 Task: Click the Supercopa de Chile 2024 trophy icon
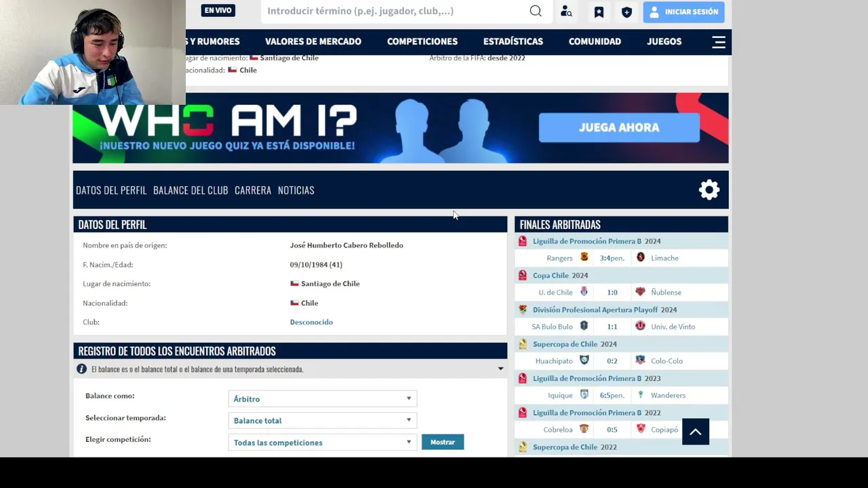coord(522,344)
